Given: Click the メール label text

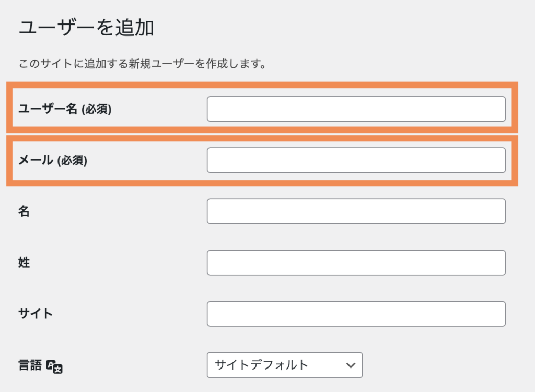Looking at the screenshot, I should (34, 161).
